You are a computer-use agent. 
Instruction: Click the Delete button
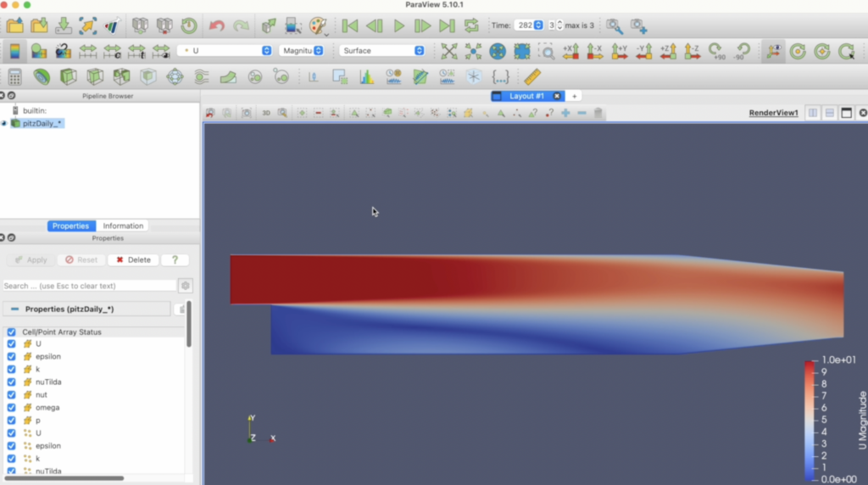point(133,259)
